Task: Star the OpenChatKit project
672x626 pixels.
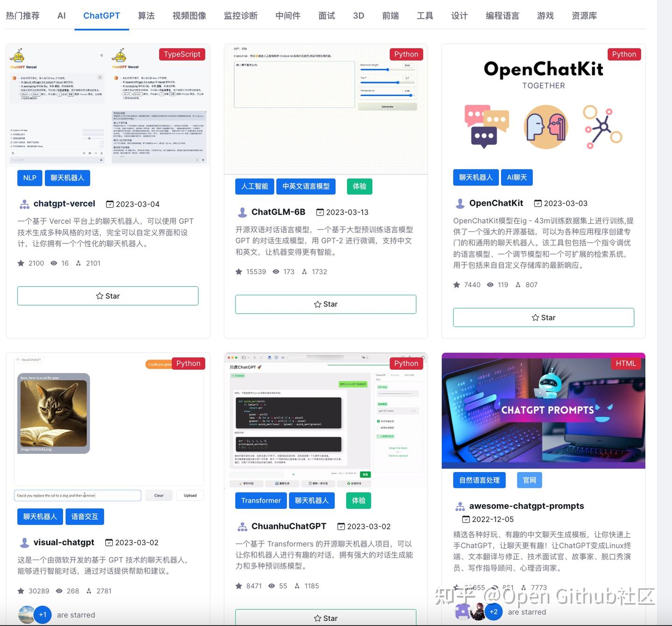Action: click(x=543, y=317)
